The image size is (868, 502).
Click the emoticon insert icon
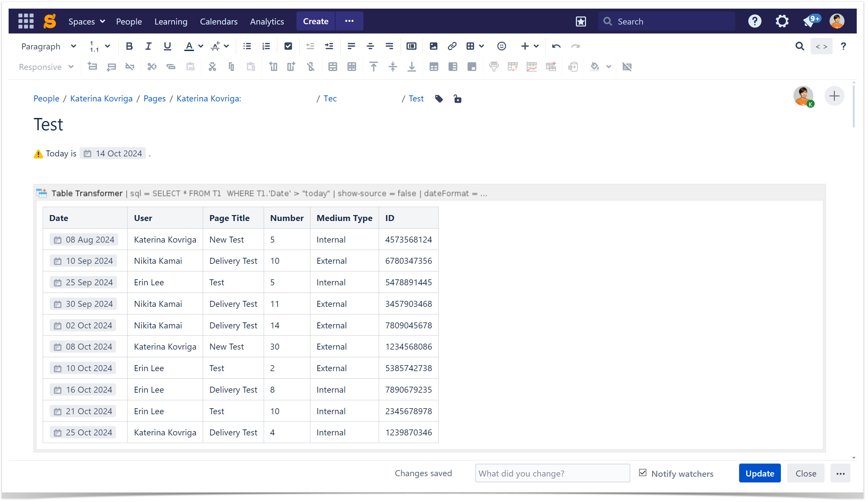502,46
